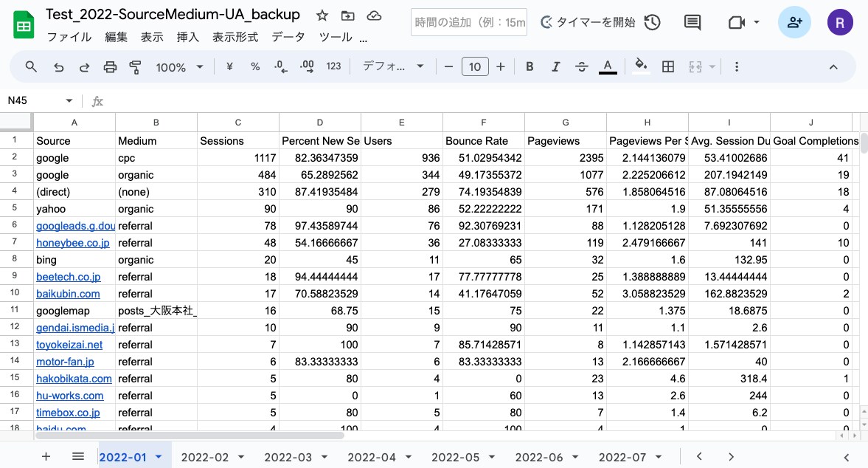The width and height of the screenshot is (868, 468).
Task: Show the side panel
Action: (x=846, y=457)
